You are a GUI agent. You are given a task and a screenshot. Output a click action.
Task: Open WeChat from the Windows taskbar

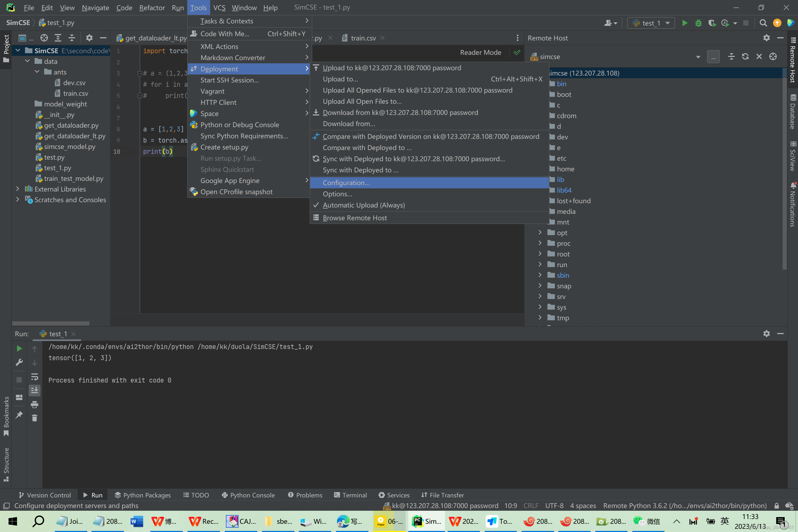646,521
